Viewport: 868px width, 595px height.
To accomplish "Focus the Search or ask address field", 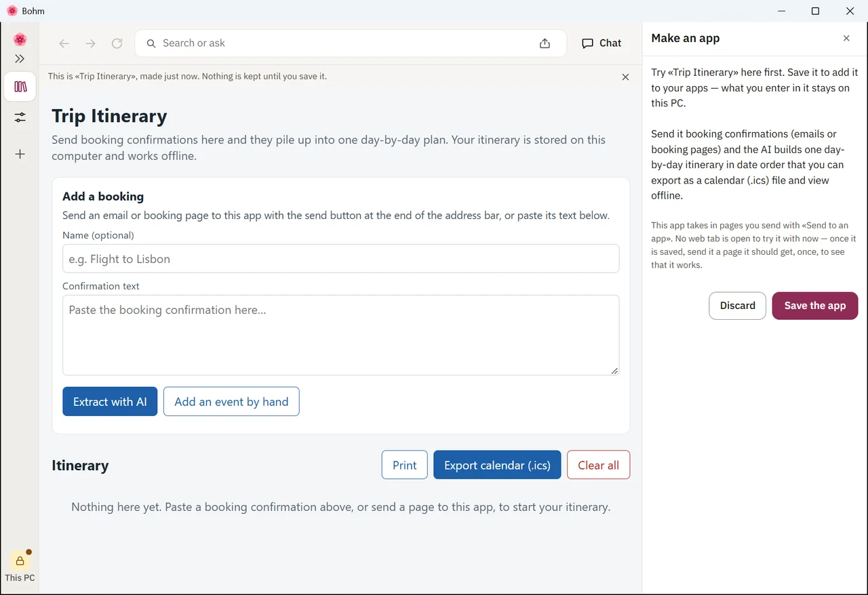I will (350, 43).
